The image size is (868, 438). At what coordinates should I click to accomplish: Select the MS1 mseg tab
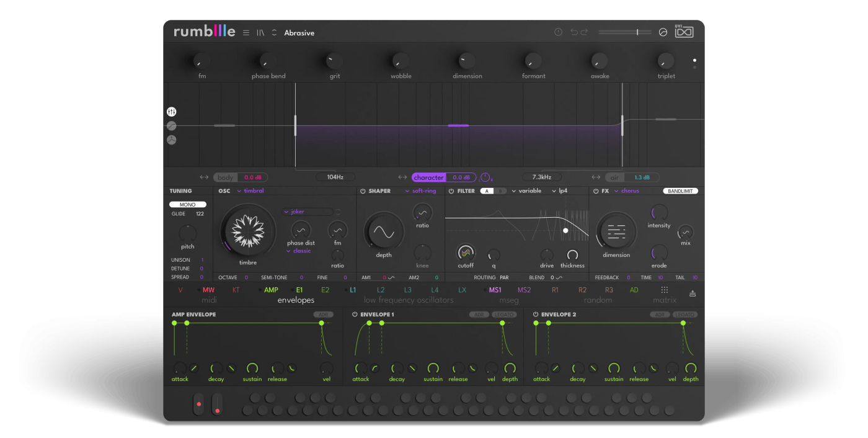[495, 290]
